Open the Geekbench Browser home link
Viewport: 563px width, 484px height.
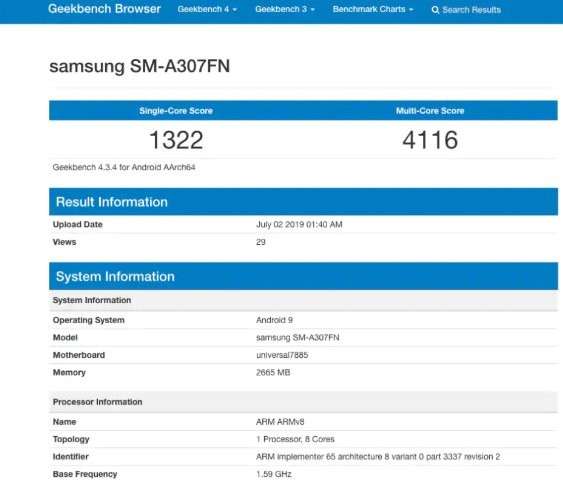coord(104,9)
